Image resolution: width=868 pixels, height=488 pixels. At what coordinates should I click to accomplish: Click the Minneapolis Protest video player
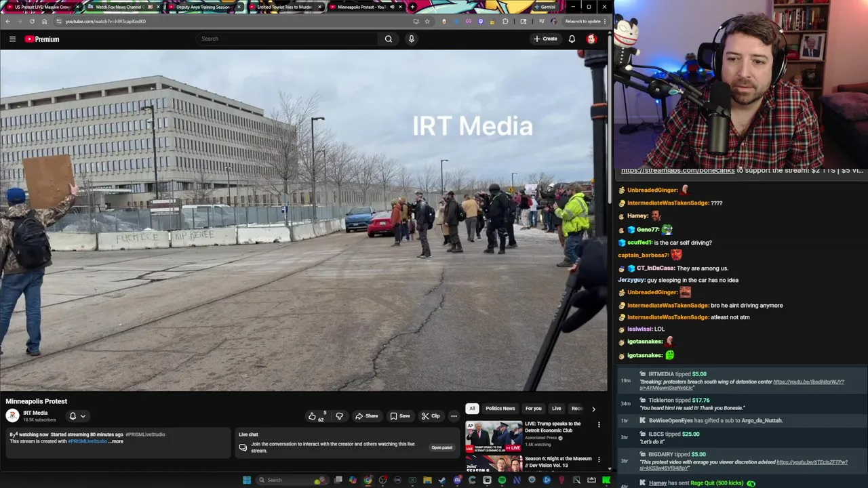point(303,220)
